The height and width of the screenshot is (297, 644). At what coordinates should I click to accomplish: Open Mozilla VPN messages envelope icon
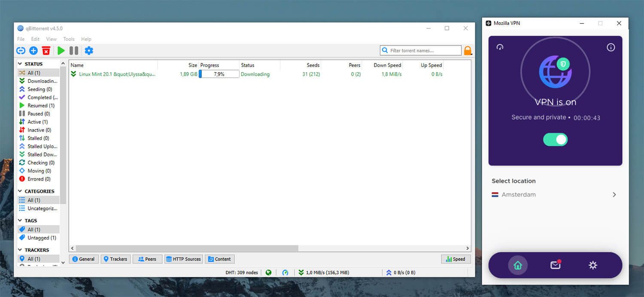pos(556,265)
